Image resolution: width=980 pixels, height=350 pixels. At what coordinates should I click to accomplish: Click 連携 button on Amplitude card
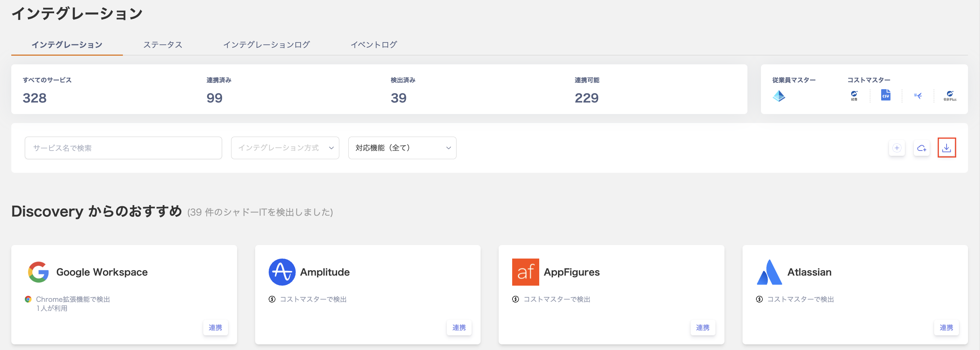click(x=459, y=327)
